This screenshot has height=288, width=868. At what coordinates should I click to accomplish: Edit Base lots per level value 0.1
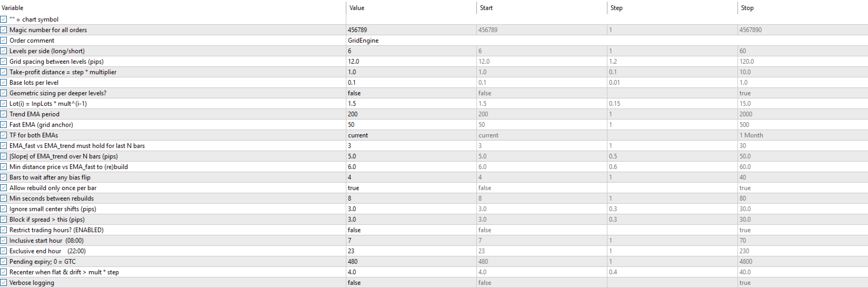[411, 83]
